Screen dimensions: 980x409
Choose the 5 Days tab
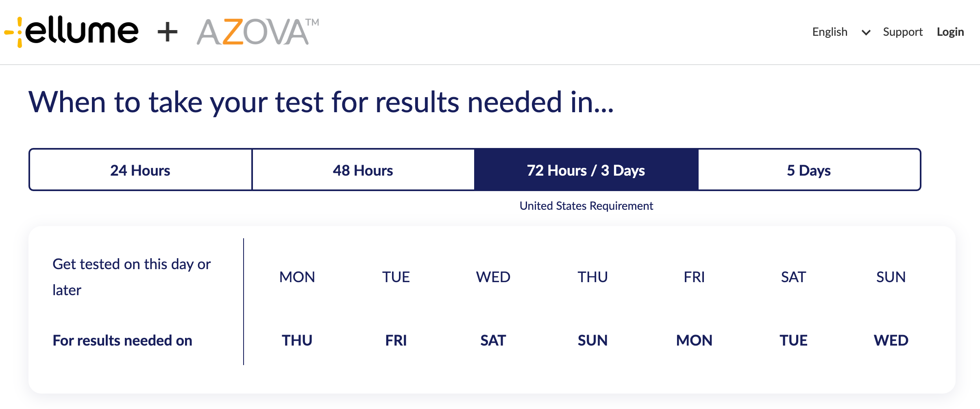808,170
